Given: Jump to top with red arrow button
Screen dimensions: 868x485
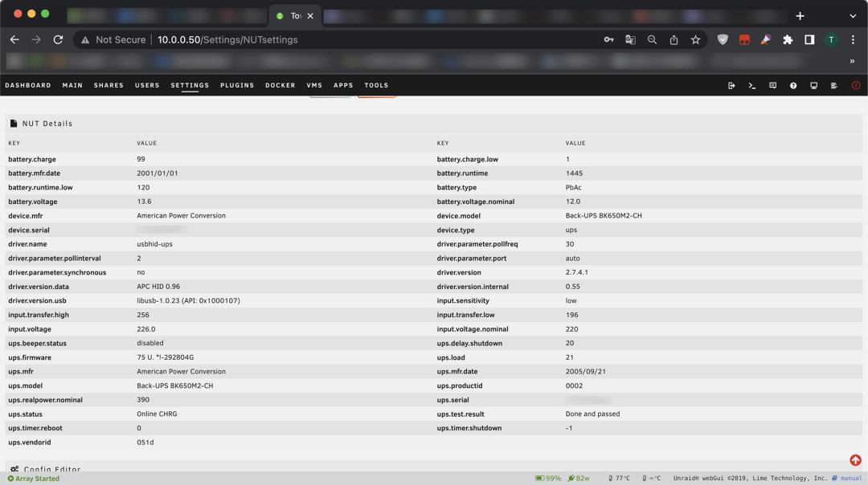Looking at the screenshot, I should [x=855, y=460].
